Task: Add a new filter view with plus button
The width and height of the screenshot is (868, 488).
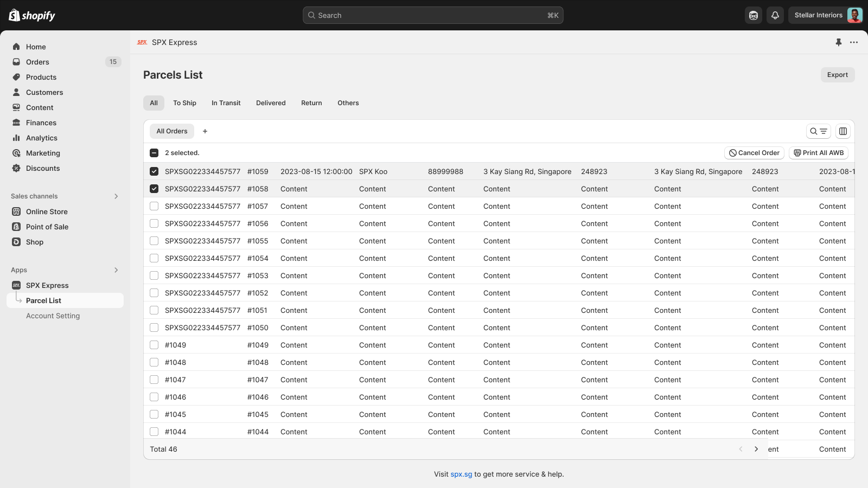Action: 205,131
